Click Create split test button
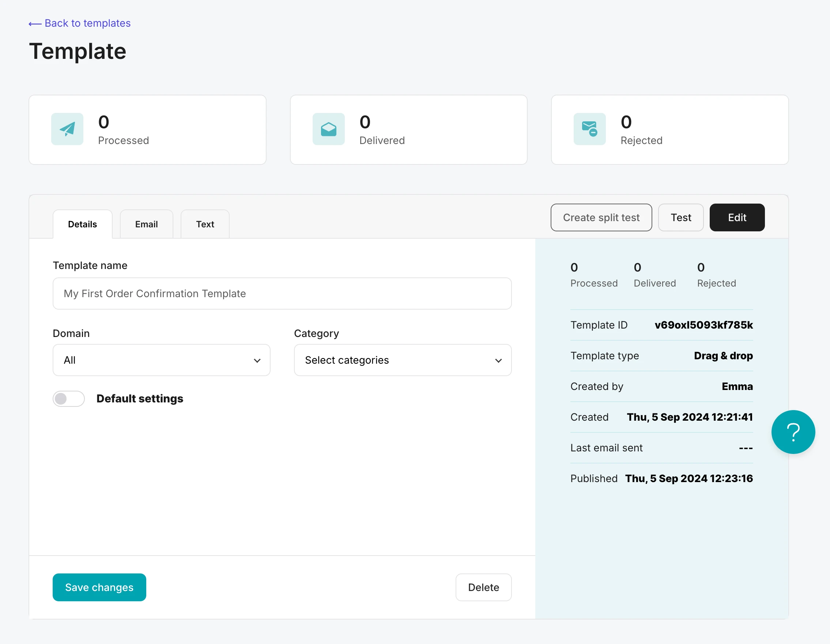 point(601,217)
